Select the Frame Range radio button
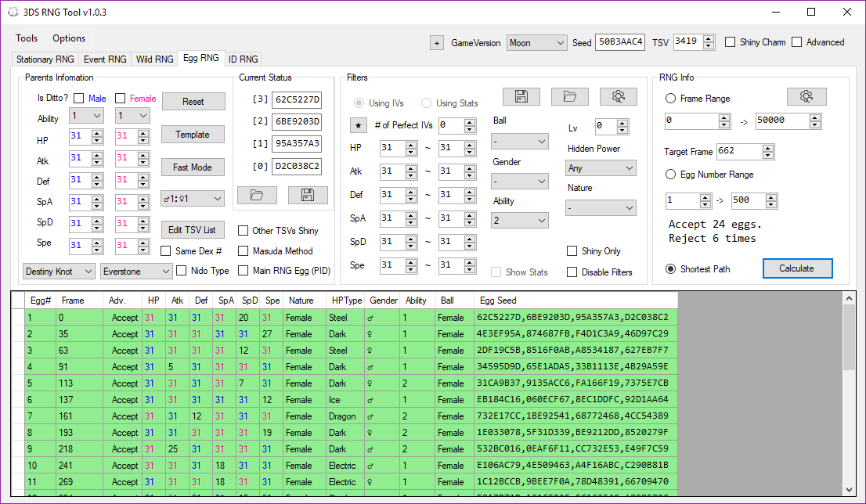The image size is (866, 504). (x=671, y=99)
